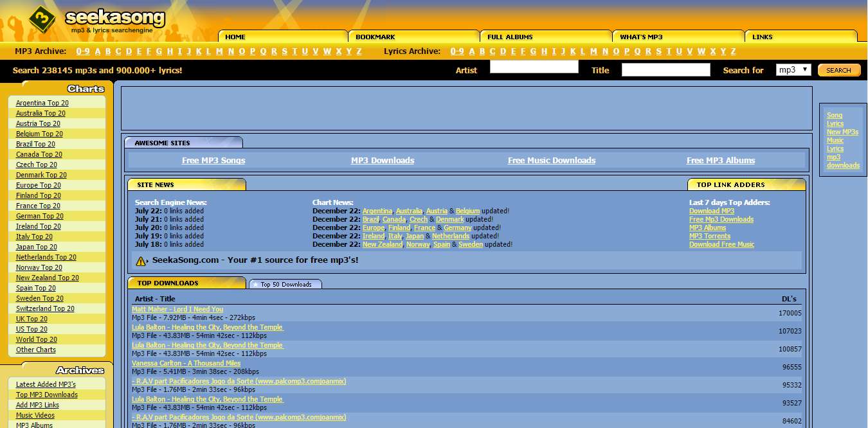Open Top MP3 Downloads in Archives
The height and width of the screenshot is (428, 868).
click(x=47, y=395)
